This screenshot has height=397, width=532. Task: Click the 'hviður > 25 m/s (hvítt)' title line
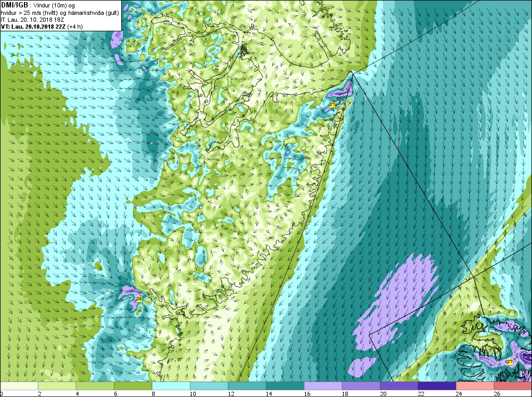[x=60, y=13]
